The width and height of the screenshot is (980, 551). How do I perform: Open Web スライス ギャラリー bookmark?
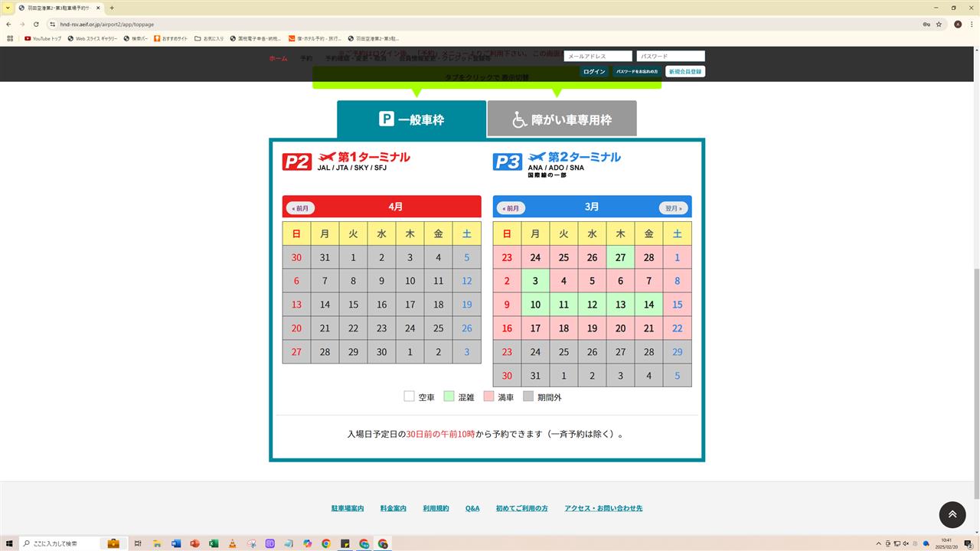93,38
